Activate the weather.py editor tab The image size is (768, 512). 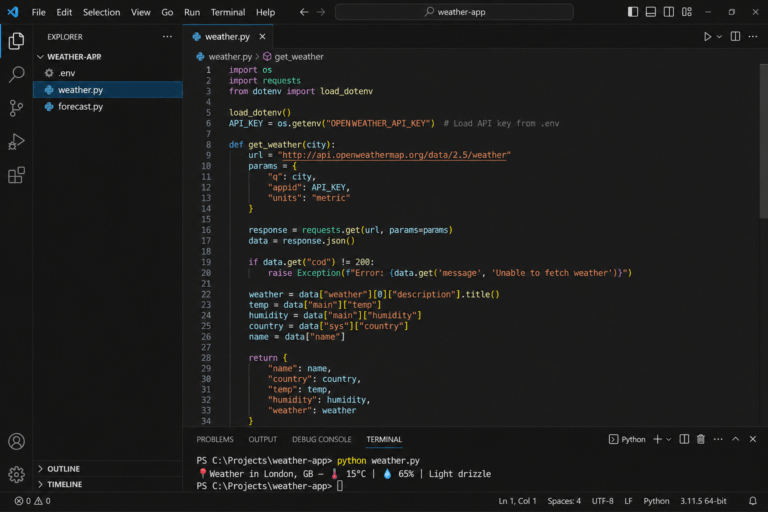228,37
